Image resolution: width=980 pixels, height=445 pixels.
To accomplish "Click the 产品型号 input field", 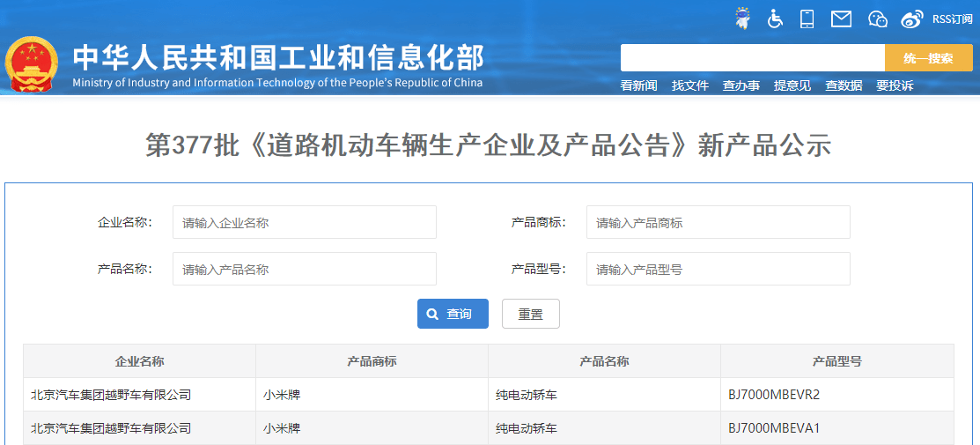I will tap(718, 269).
